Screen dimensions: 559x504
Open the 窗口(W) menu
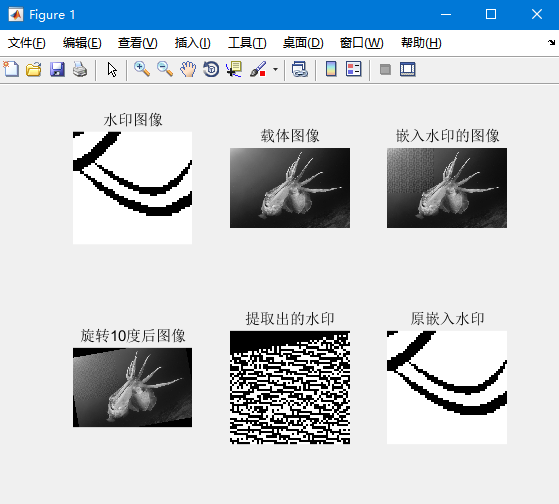[361, 43]
